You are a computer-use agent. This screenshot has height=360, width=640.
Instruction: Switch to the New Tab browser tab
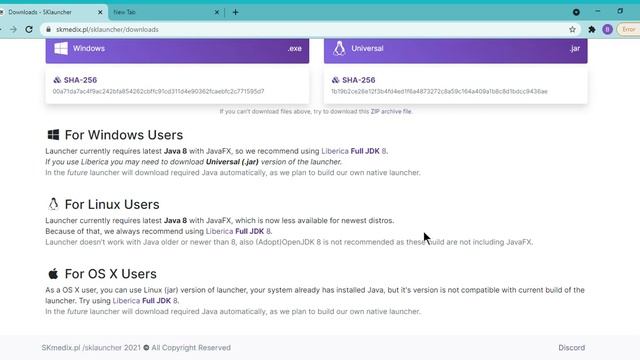[163, 12]
